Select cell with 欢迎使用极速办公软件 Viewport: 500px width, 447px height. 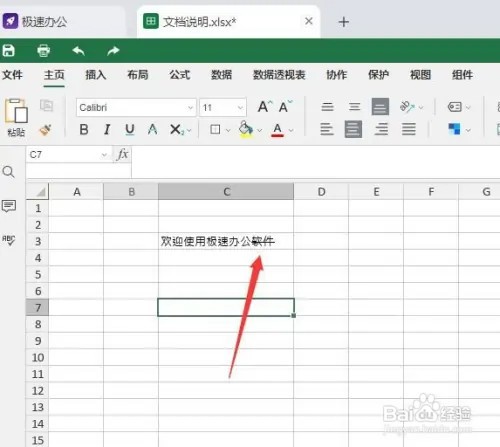pyautogui.click(x=226, y=241)
